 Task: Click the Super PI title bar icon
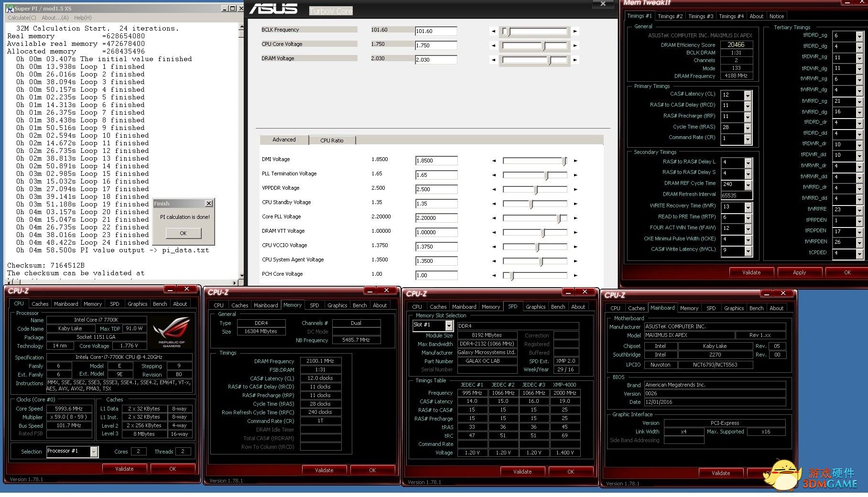click(x=9, y=8)
